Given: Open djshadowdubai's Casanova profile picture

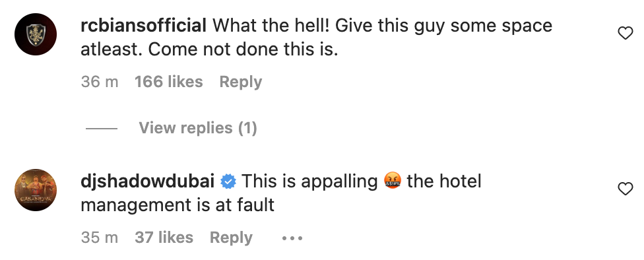Looking at the screenshot, I should [x=36, y=190].
